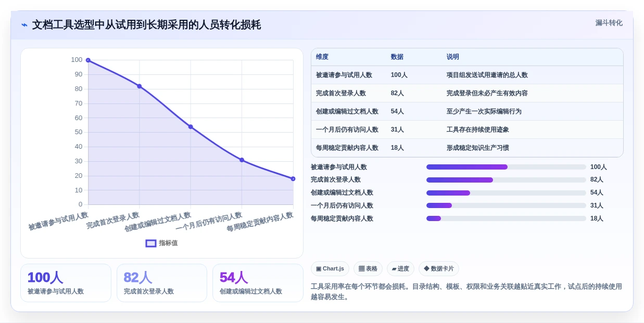Click table cell 创建或编辑过文档人数
Screen dimensions: 644x323
click(x=347, y=111)
